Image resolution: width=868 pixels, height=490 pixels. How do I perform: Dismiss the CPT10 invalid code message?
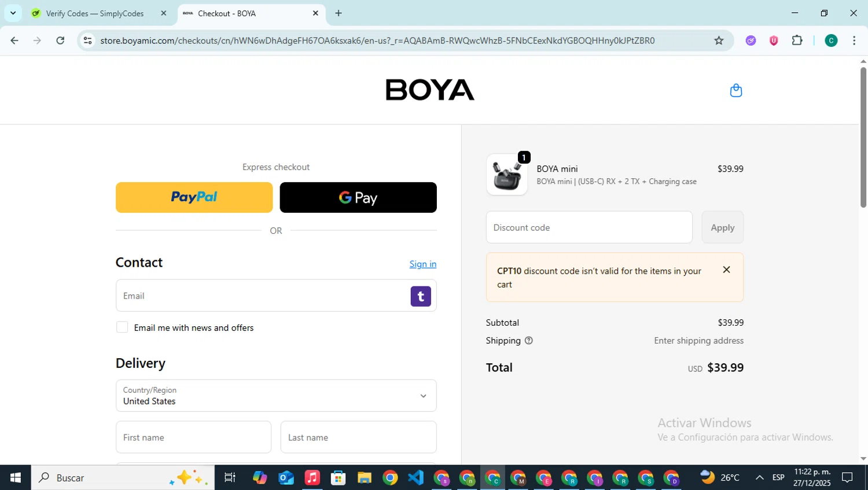(x=726, y=270)
